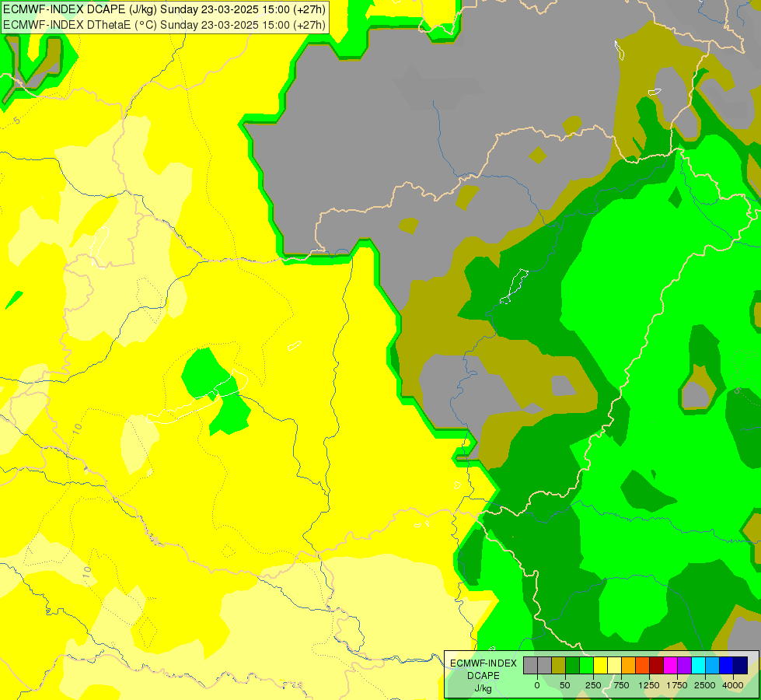Image resolution: width=761 pixels, height=700 pixels.
Task: Click the DThetaE (°C) title line in header
Action: pos(164,25)
